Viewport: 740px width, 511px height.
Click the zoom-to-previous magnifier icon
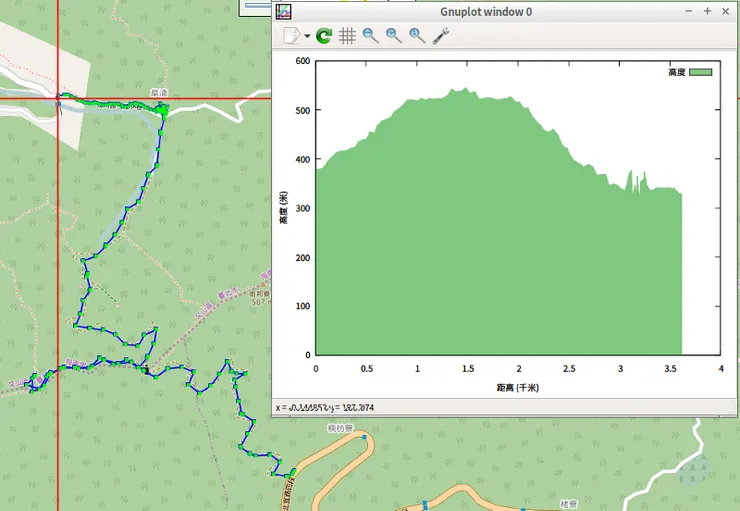click(x=371, y=36)
